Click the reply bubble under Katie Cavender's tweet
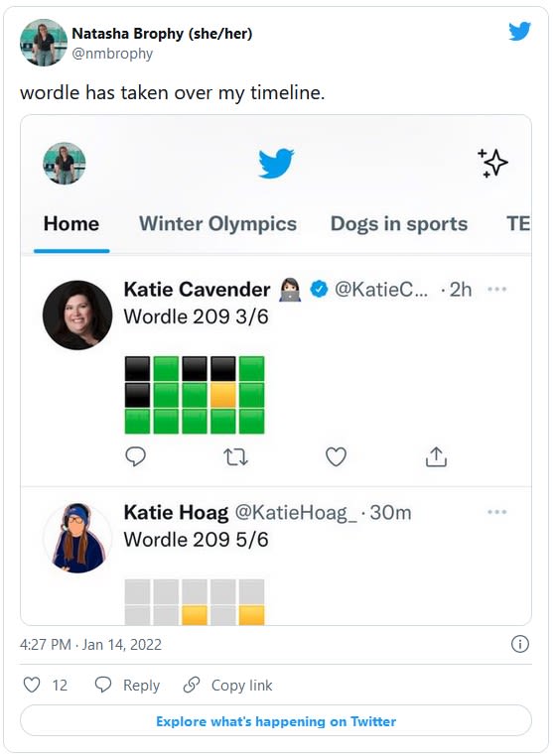This screenshot has width=553, height=756. tap(136, 456)
